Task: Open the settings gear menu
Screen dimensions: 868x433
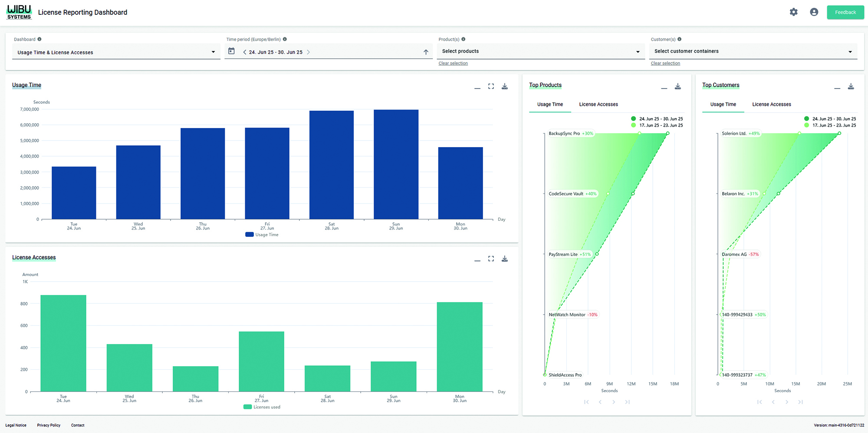Action: point(794,12)
